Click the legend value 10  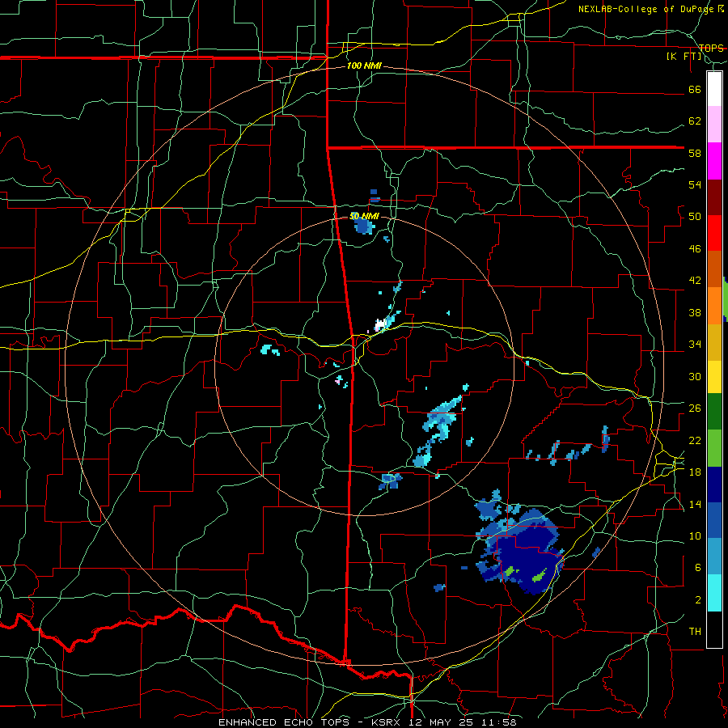[x=695, y=536]
